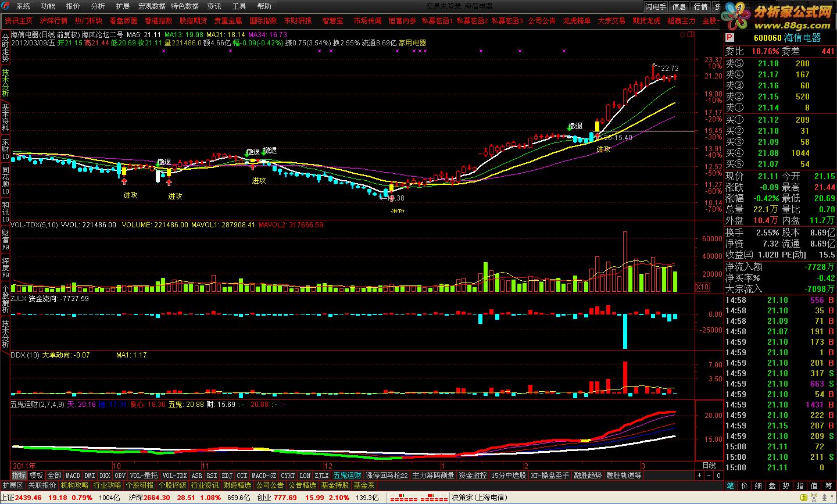Open the 个股研报 tab

click(x=140, y=485)
